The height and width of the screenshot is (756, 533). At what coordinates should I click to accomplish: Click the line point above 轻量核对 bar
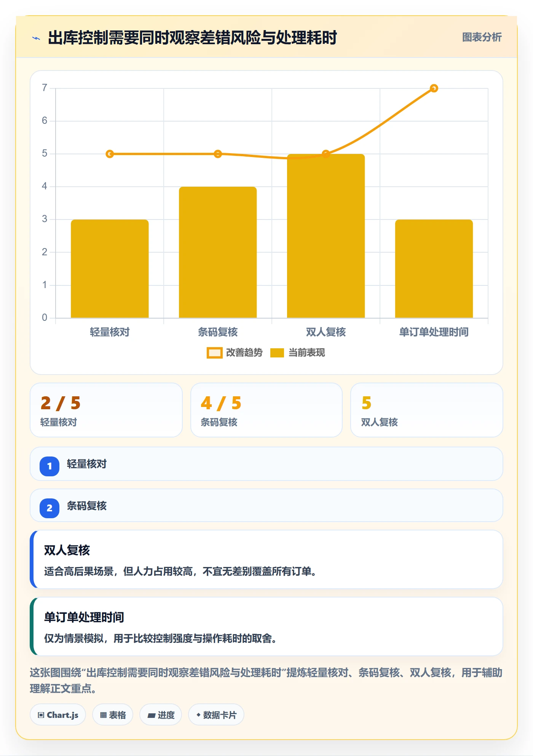pos(110,154)
